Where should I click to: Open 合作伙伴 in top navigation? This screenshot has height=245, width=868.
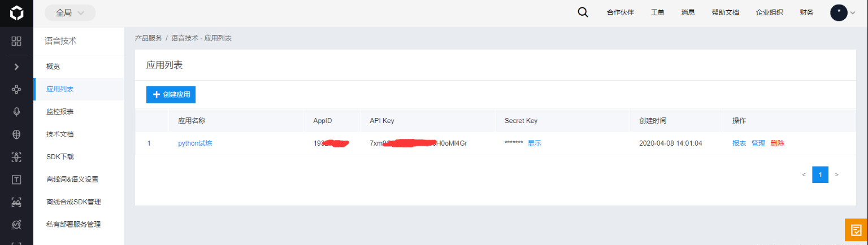pos(620,12)
